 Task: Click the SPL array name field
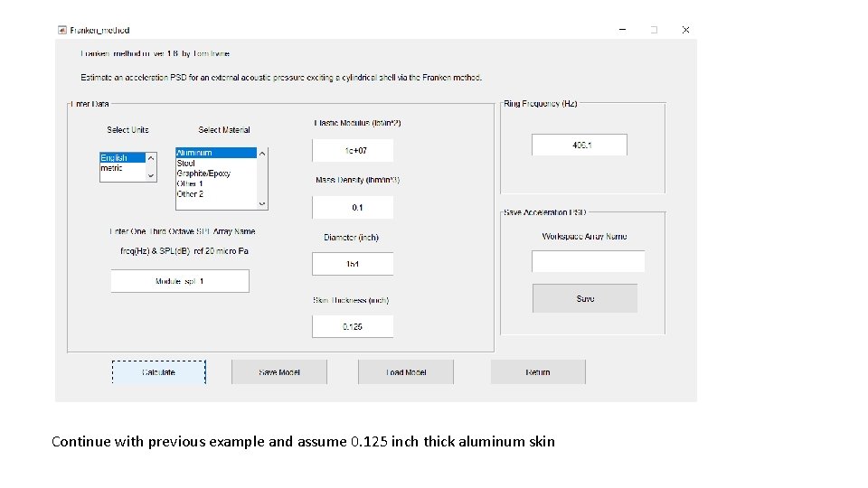pyautogui.click(x=180, y=281)
